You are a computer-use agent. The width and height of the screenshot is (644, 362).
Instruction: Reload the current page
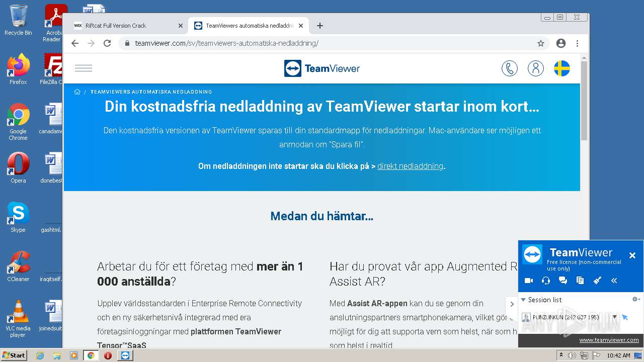107,43
